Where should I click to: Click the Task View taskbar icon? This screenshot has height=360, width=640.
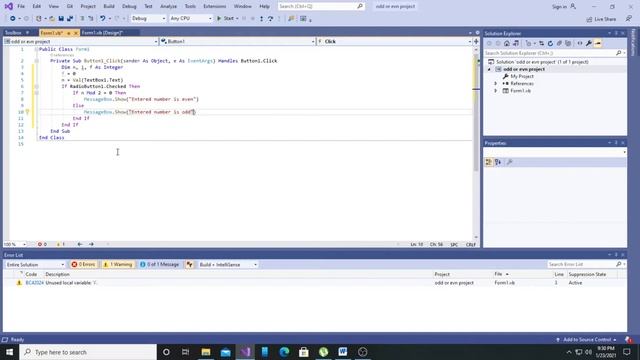(x=185, y=352)
